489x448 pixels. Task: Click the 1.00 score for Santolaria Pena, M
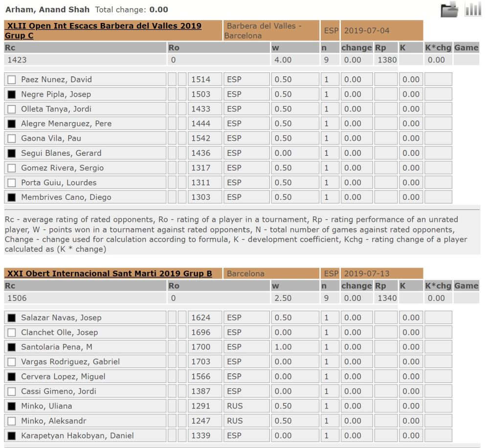(283, 347)
